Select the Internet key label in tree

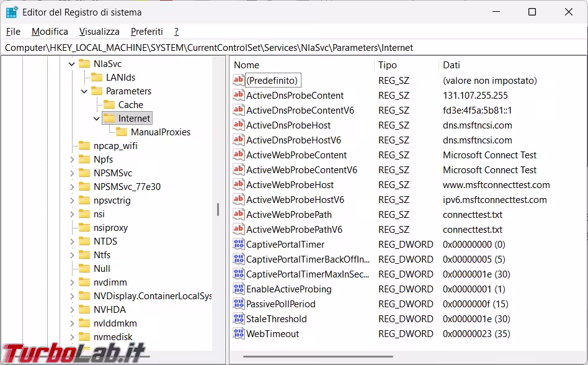tap(134, 119)
